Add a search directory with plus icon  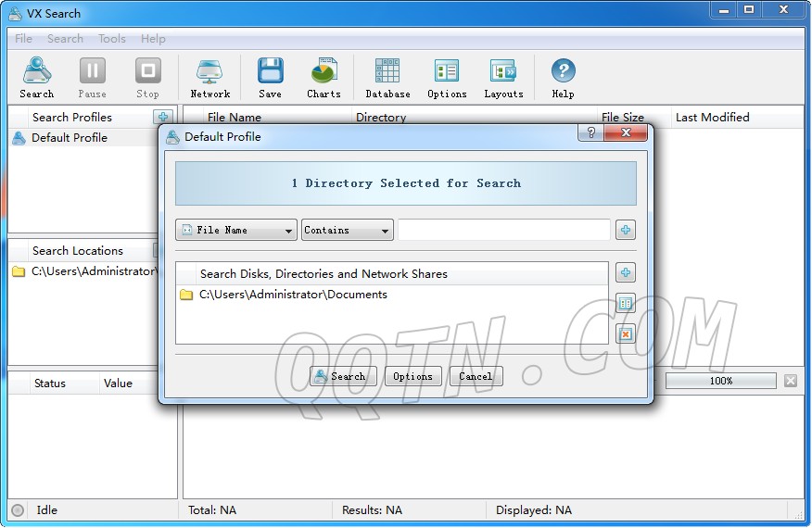626,272
